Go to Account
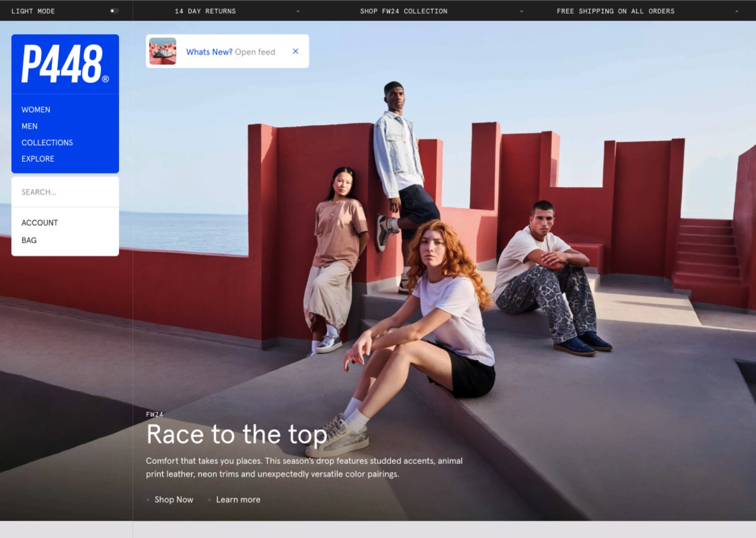Screen dimensions: 756x538 point(39,223)
